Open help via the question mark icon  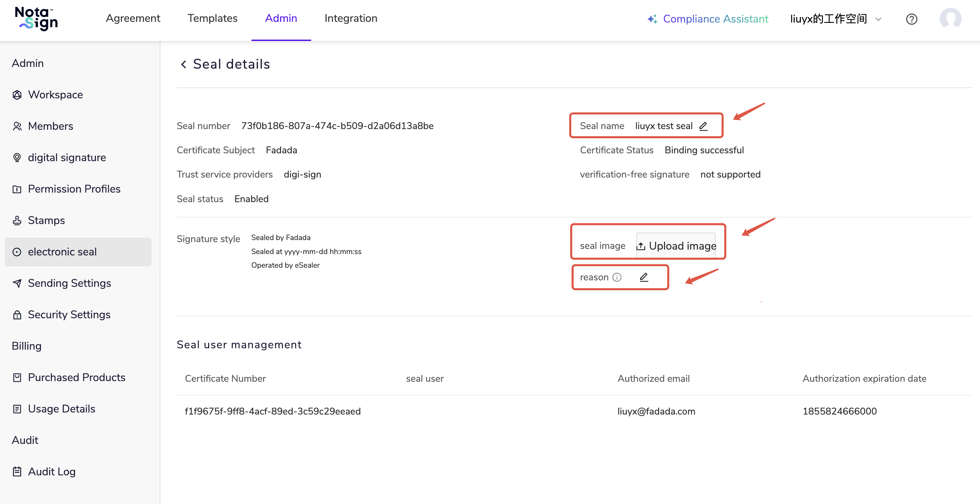pos(911,19)
